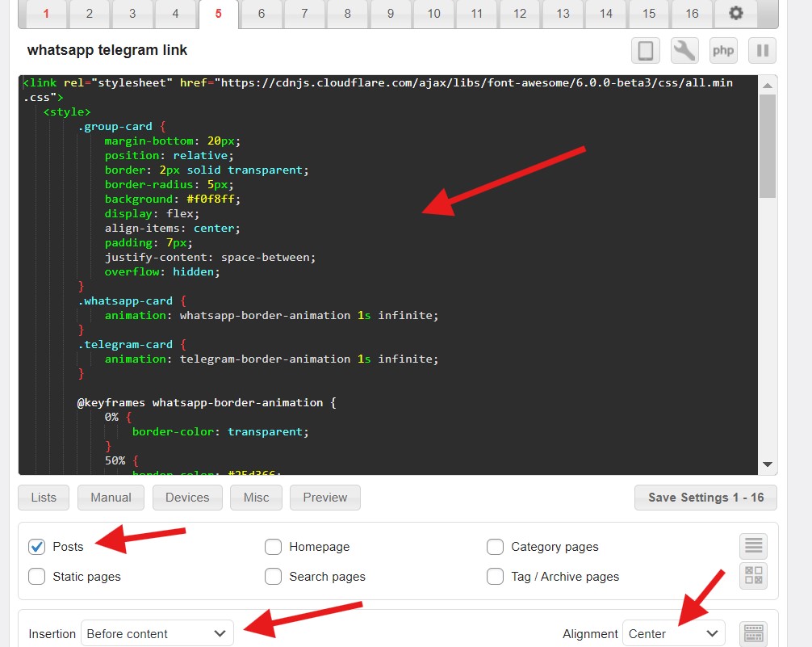This screenshot has width=812, height=647.
Task: Click the Preview button
Action: pos(325,498)
